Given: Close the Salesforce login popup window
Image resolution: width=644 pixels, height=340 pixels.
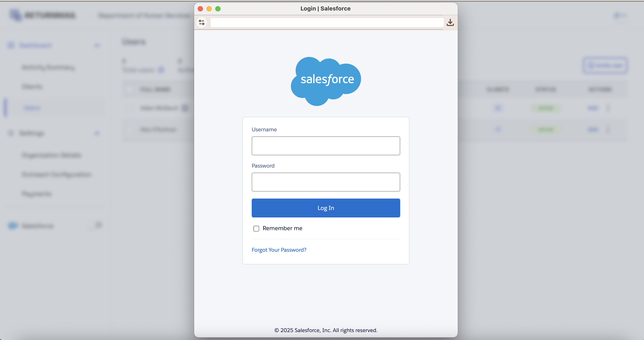Looking at the screenshot, I should 200,9.
